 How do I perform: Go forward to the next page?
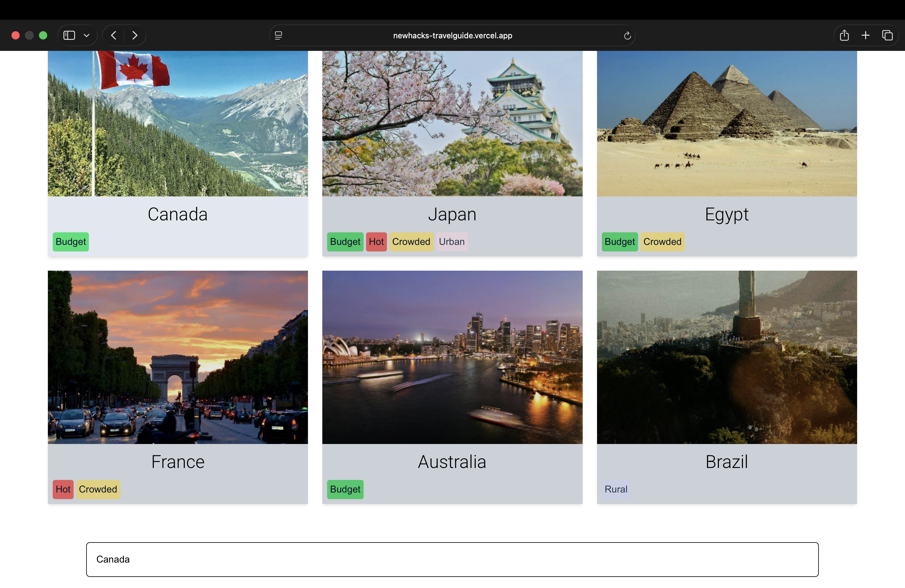(x=135, y=35)
